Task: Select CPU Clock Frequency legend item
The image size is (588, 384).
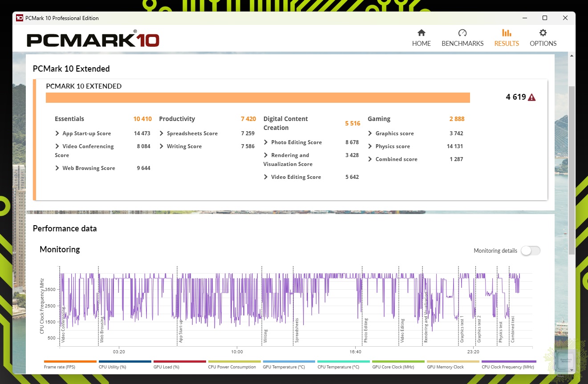Action: pos(508,364)
